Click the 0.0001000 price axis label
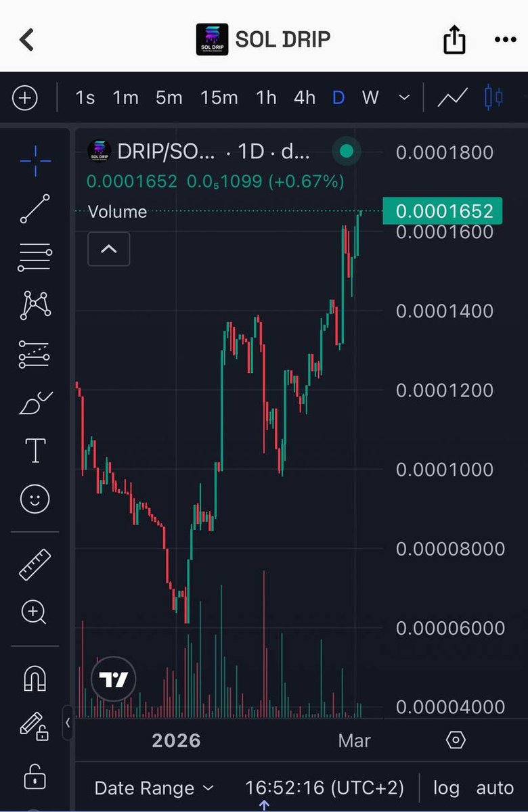 445,469
